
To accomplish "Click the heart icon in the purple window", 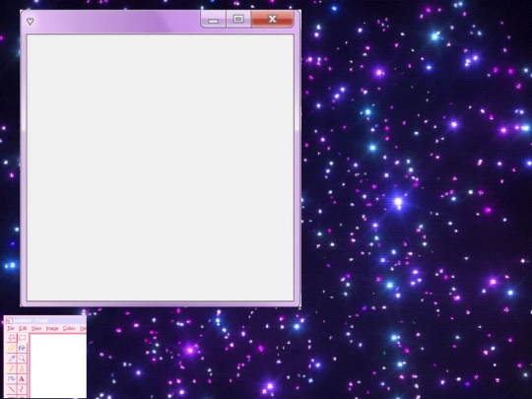I will (x=30, y=22).
